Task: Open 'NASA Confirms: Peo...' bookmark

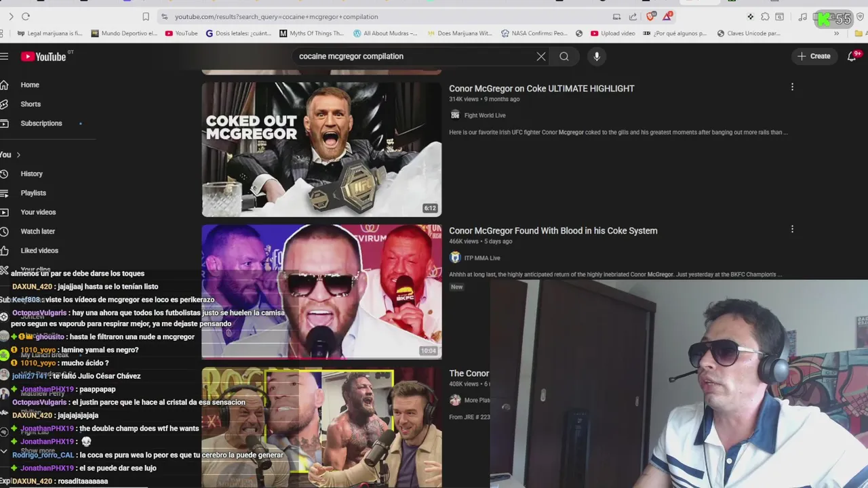Action: [534, 33]
